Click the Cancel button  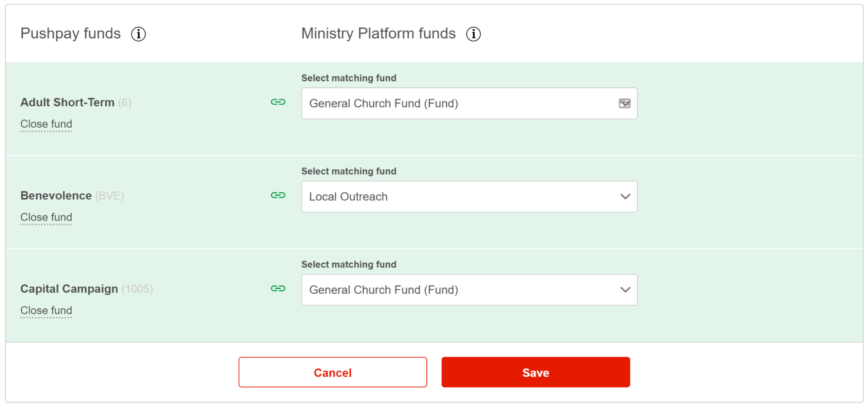(333, 372)
